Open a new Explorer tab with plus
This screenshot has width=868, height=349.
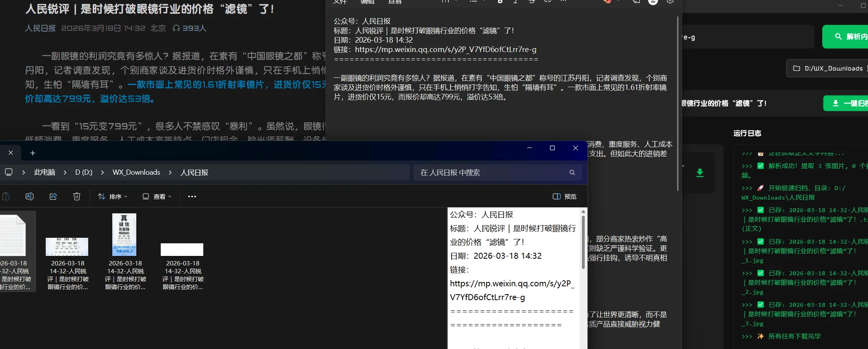(x=33, y=153)
